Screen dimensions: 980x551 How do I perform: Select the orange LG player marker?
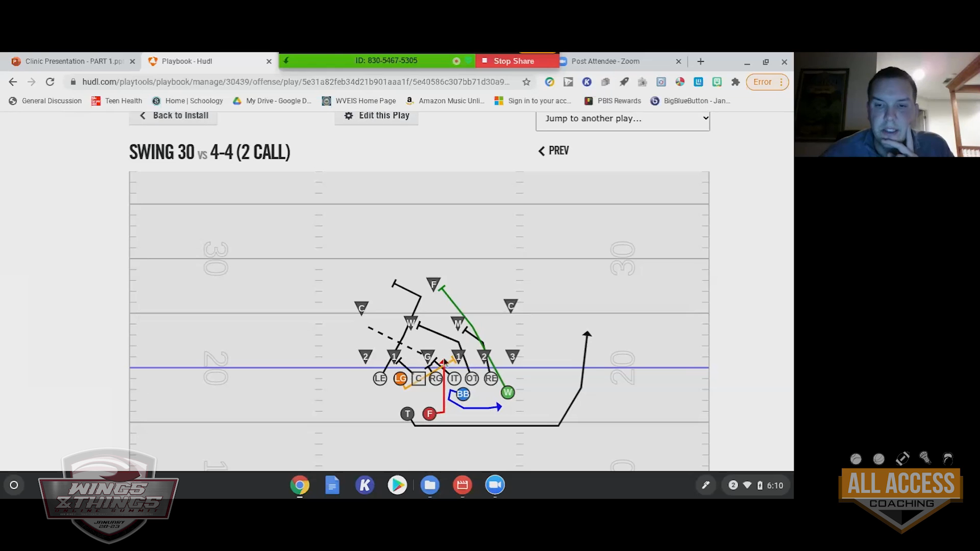tap(400, 379)
